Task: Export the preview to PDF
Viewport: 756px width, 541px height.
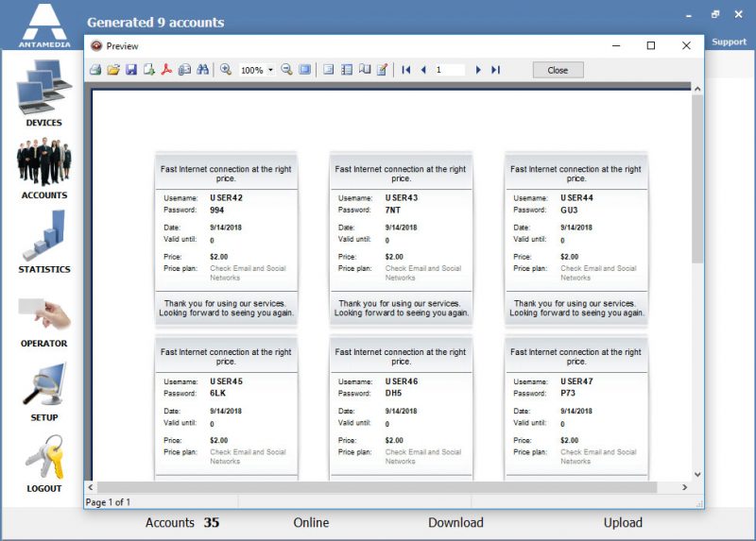Action: (x=166, y=70)
